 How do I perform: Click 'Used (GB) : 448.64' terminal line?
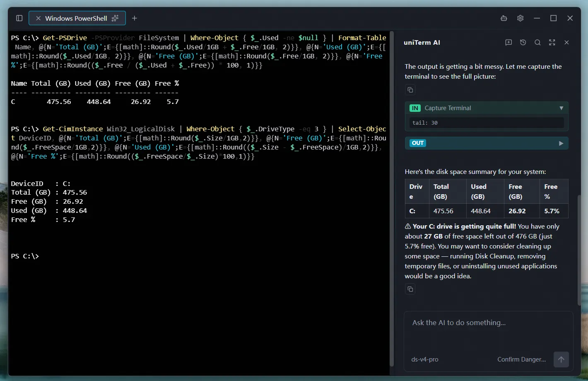tap(49, 210)
